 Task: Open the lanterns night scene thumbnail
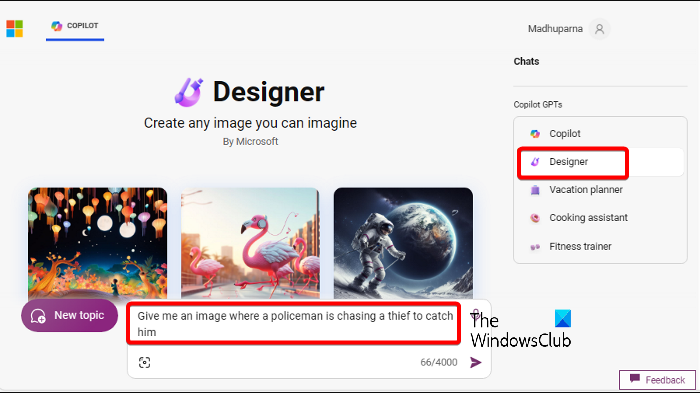[98, 243]
